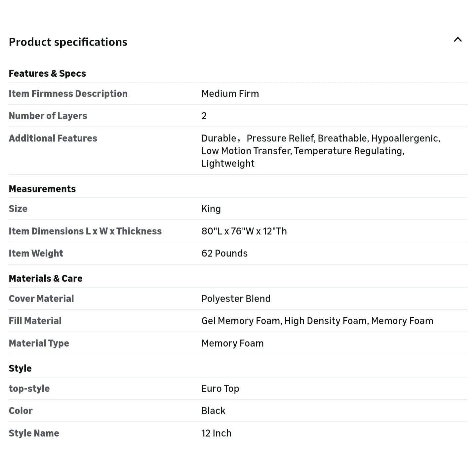476x476 pixels.
Task: Select the 80"L x 76"W x 12"Th value
Action: click(x=244, y=231)
